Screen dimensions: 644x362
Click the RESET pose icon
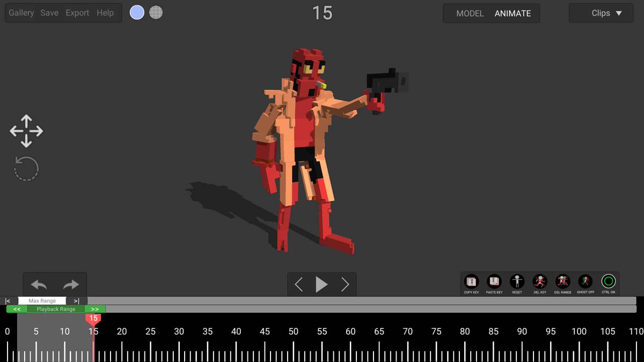coord(517,284)
